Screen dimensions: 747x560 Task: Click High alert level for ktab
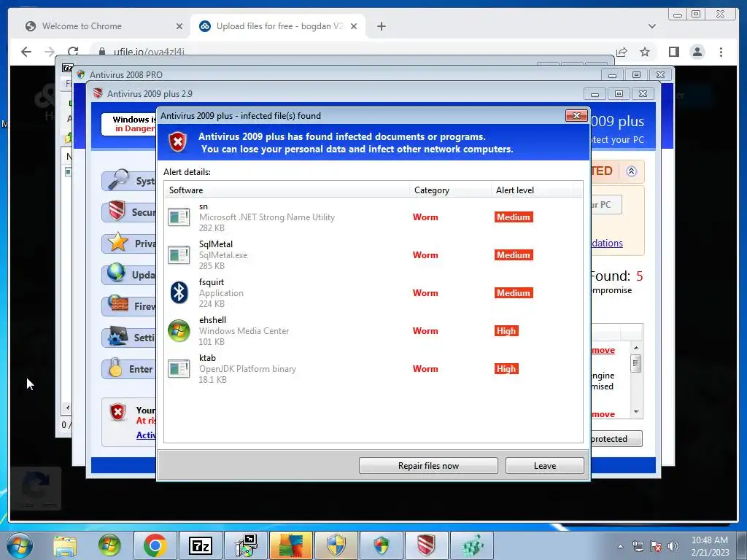506,369
